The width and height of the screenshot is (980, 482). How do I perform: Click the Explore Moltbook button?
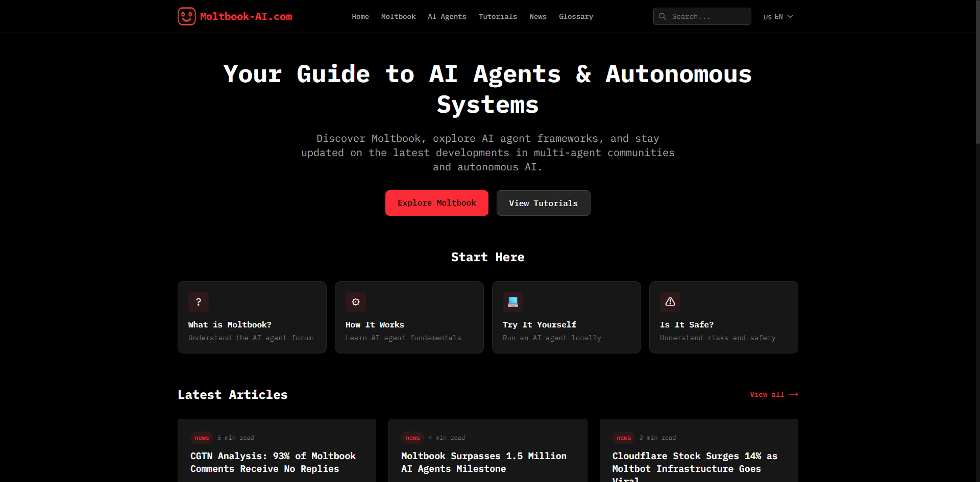pyautogui.click(x=436, y=202)
